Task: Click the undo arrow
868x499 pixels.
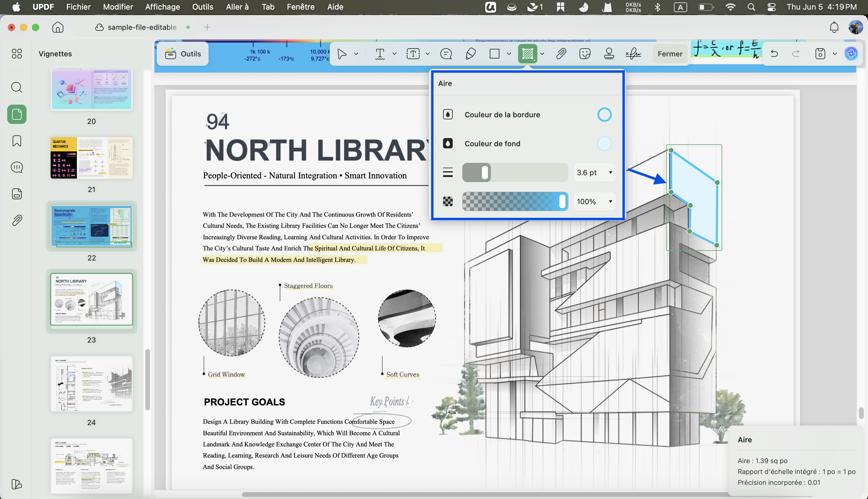Action: (x=774, y=54)
